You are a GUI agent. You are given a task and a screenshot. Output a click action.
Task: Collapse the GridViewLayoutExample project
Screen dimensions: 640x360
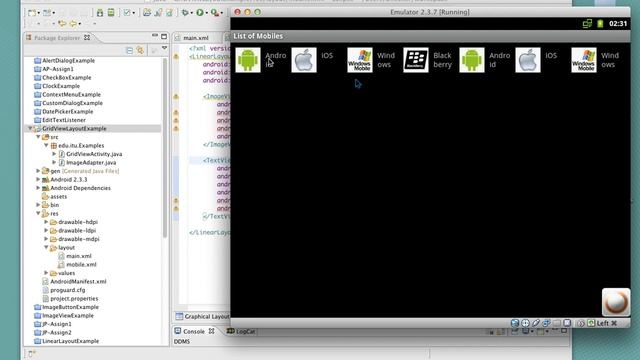[x=30, y=129]
